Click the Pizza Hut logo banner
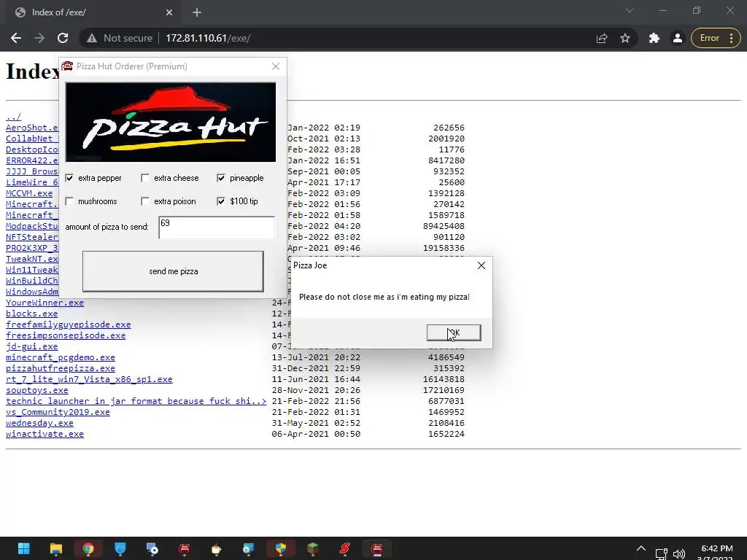This screenshot has height=560, width=747. (171, 122)
